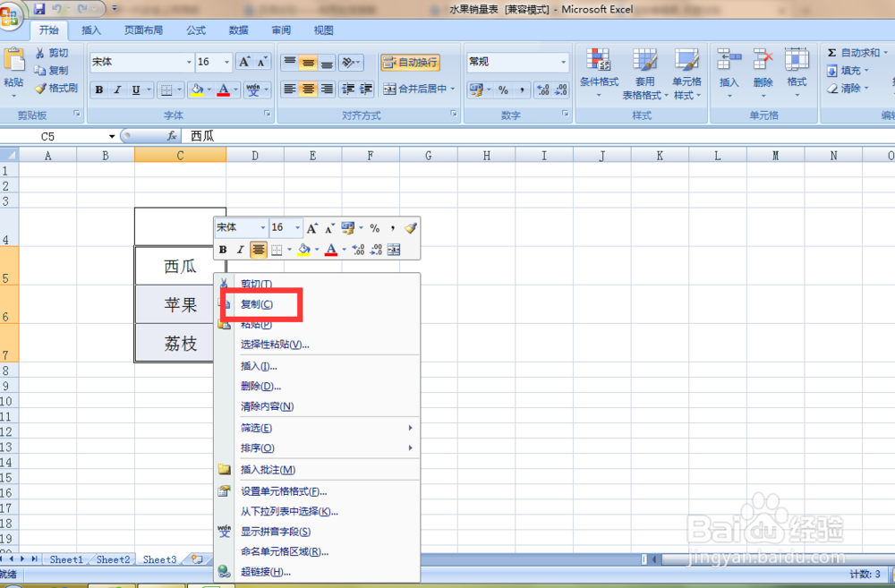Click Cell Styles (单元格样式) button
895x588 pixels.
[686, 73]
